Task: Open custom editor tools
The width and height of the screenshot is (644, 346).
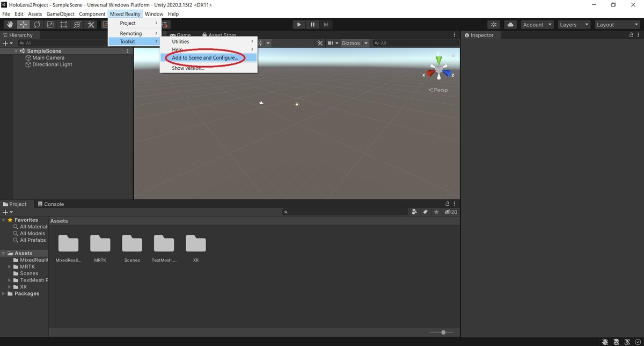Action: [91, 25]
